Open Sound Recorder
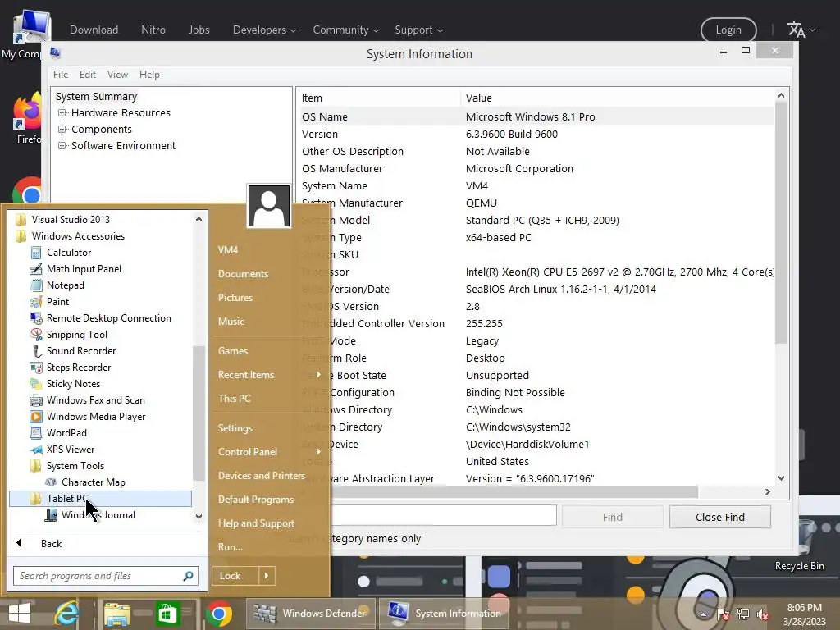840x630 pixels. click(x=81, y=351)
